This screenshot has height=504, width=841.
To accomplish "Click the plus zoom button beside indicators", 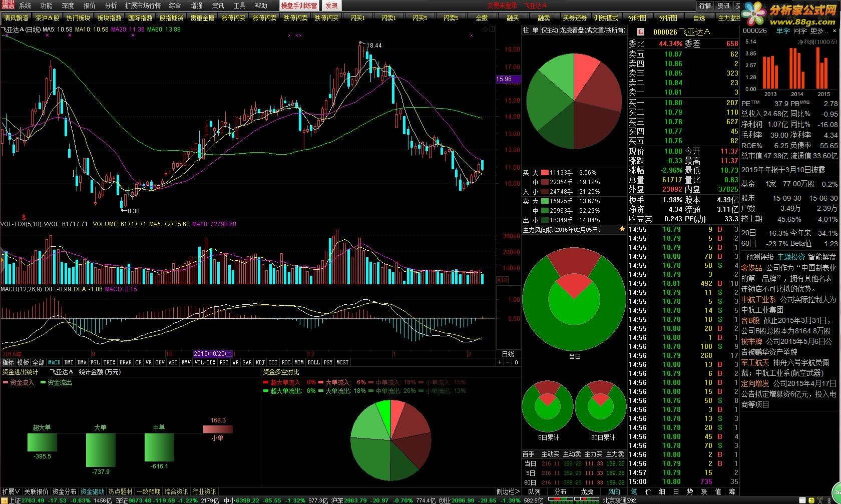I will [x=499, y=362].
